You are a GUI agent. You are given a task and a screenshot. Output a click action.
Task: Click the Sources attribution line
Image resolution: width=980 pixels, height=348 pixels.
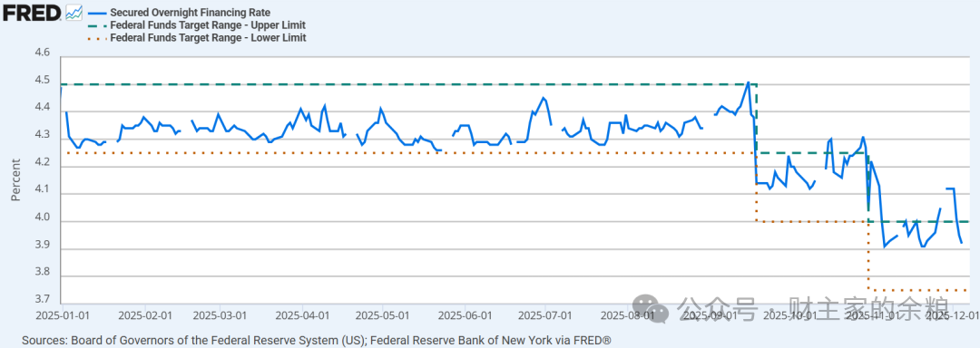coord(317,340)
